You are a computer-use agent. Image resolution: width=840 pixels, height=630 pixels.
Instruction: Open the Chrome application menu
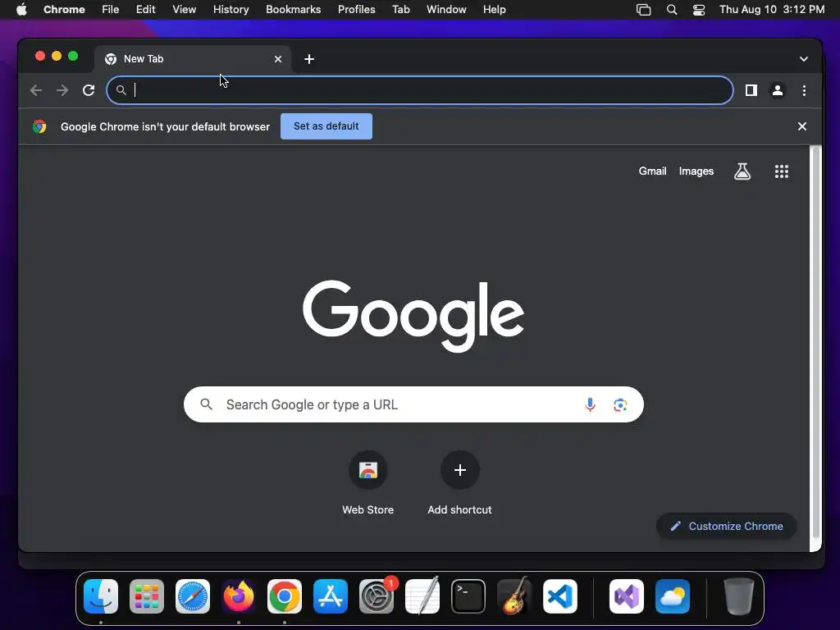(x=64, y=10)
